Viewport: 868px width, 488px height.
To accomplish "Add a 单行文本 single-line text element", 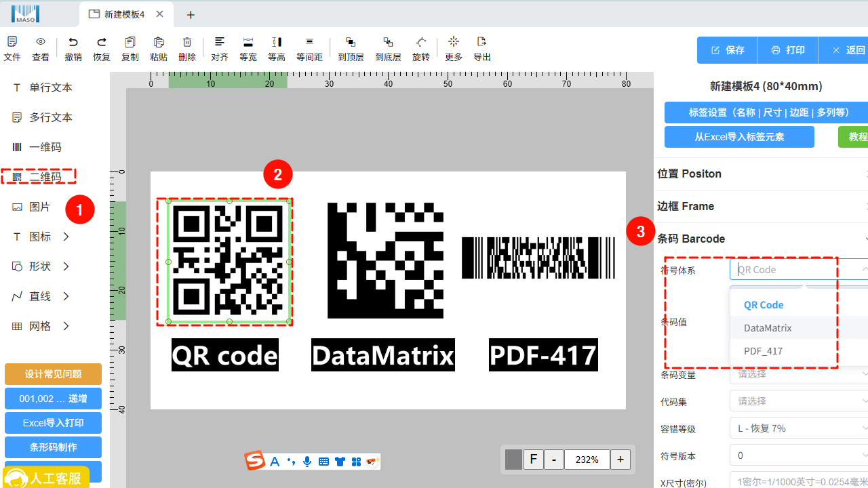I will (x=43, y=87).
